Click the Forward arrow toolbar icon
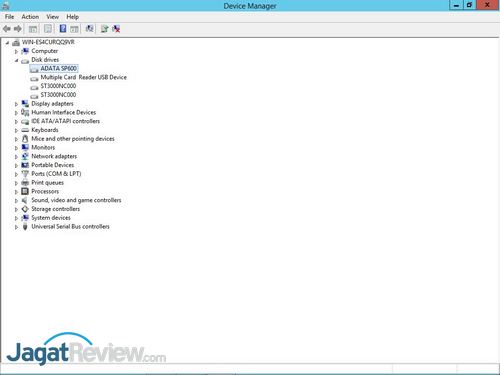 [18, 29]
